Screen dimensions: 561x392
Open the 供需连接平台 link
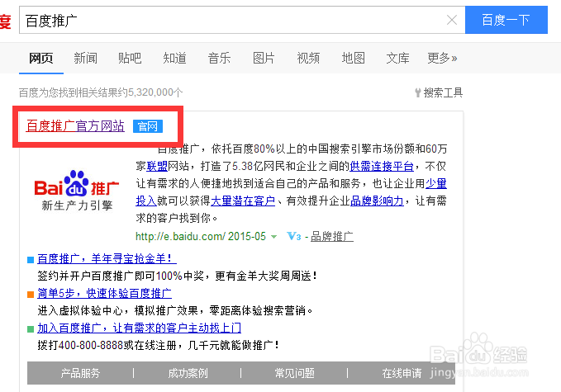point(382,166)
